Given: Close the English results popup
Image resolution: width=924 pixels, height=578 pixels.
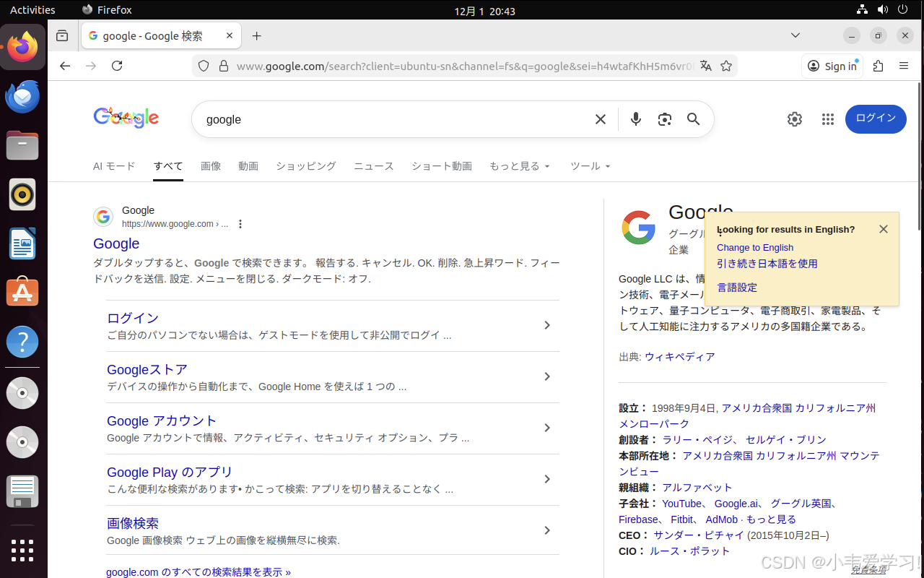Looking at the screenshot, I should [884, 229].
